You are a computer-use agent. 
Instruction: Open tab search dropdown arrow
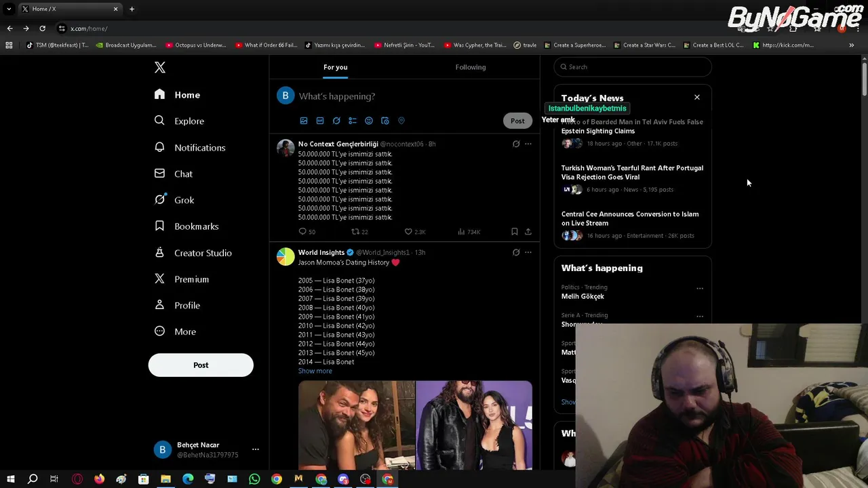coord(9,9)
